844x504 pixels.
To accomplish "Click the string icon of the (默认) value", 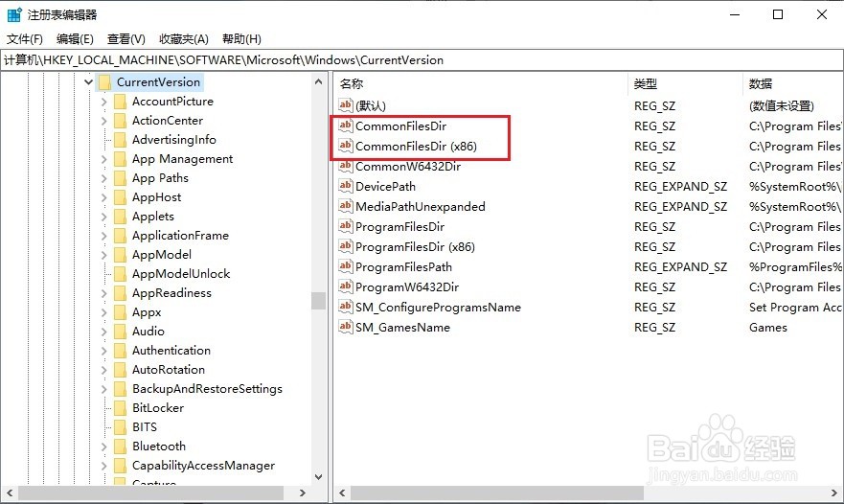I will click(345, 105).
